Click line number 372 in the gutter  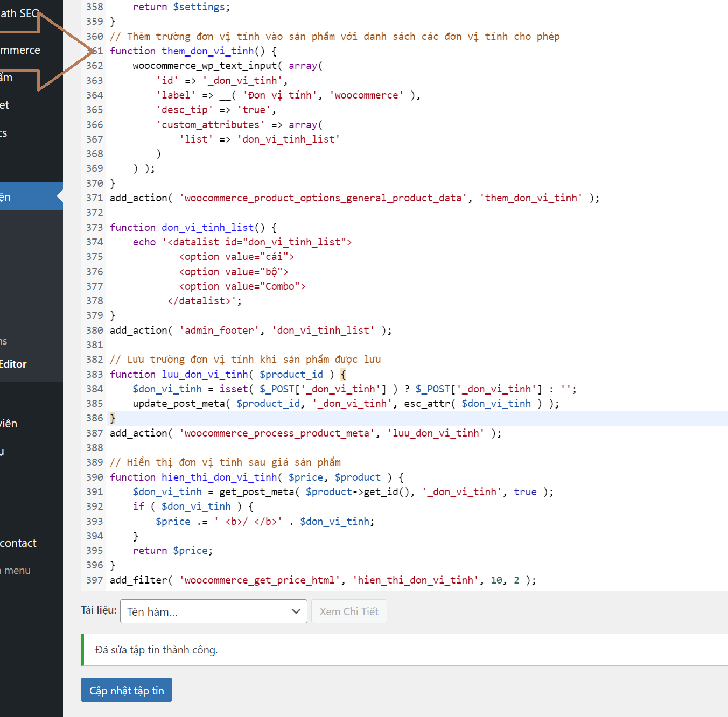tap(94, 212)
